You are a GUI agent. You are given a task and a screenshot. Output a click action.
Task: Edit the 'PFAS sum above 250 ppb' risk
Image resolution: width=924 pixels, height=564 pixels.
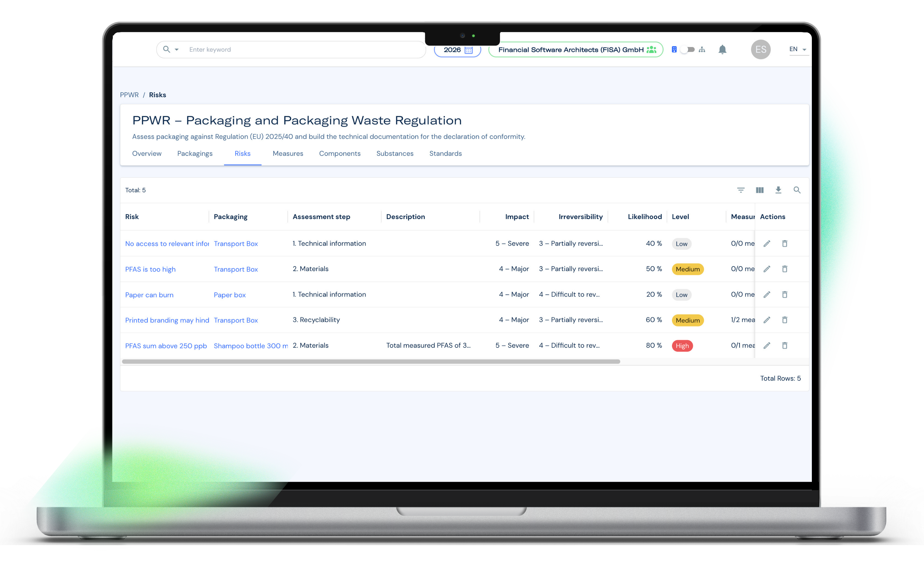(767, 345)
